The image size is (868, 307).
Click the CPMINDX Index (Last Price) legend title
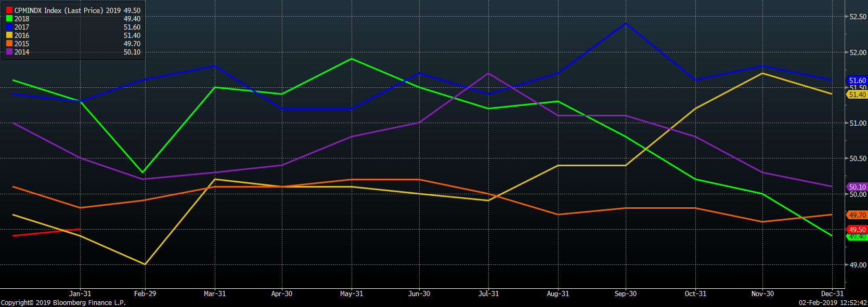point(59,10)
